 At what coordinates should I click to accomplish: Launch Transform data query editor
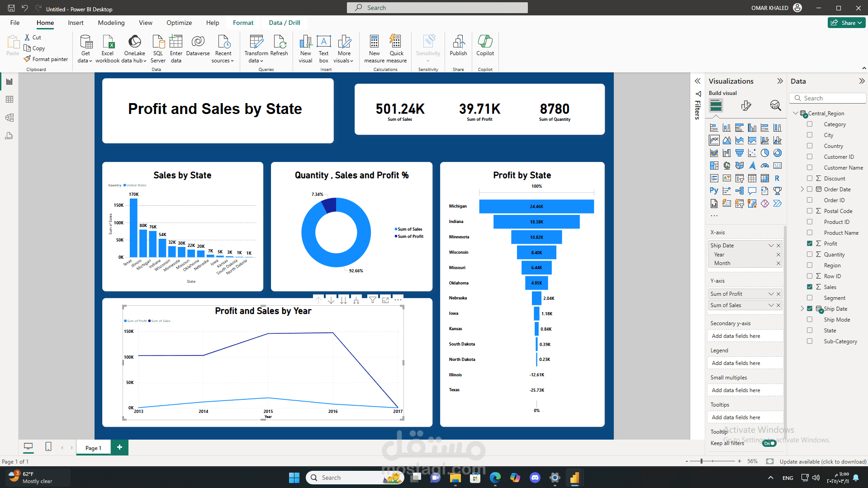(x=256, y=49)
